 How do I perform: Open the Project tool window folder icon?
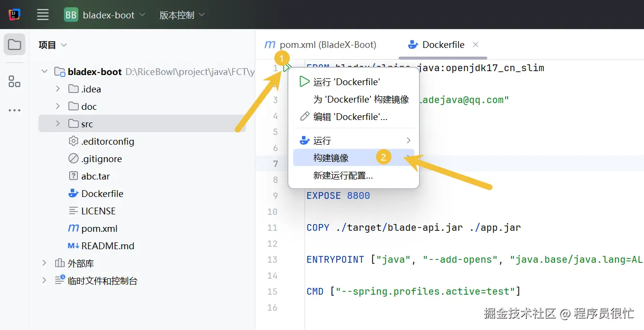(x=15, y=45)
